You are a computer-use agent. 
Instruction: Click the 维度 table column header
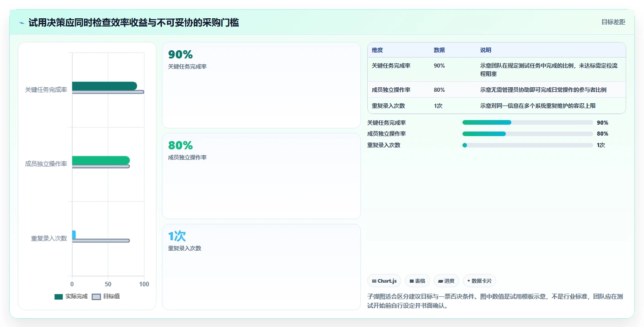tap(377, 50)
